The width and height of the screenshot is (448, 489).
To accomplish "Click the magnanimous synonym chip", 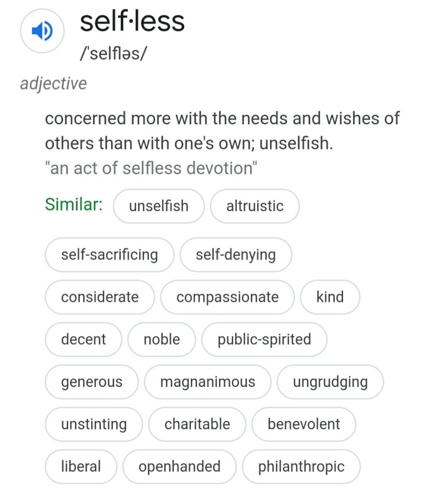I will pyautogui.click(x=208, y=382).
